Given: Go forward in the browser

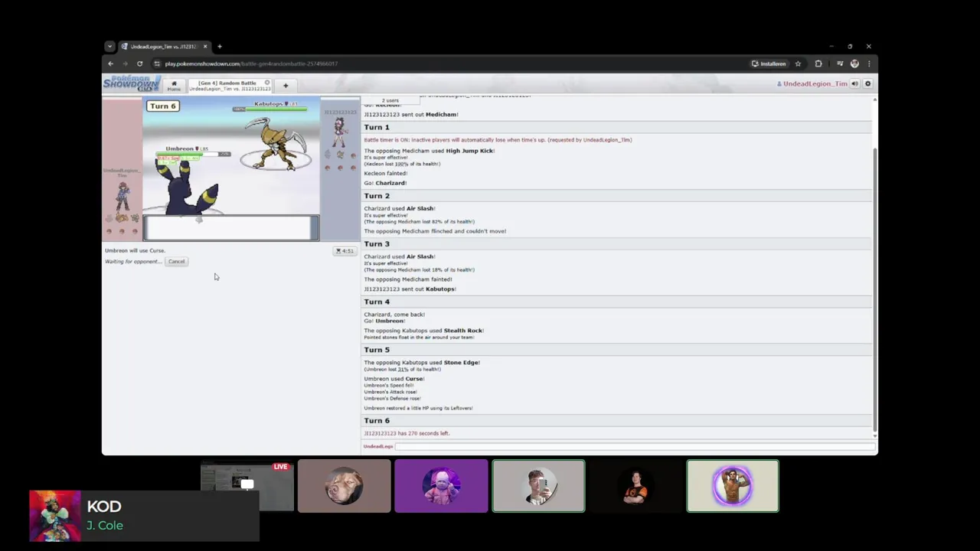Looking at the screenshot, I should tap(125, 64).
